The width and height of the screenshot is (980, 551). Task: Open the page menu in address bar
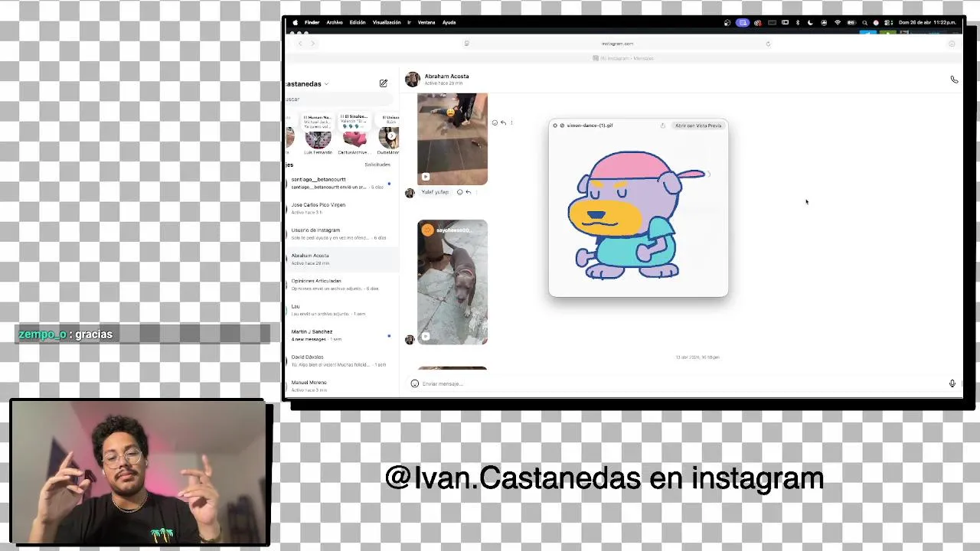pos(466,44)
